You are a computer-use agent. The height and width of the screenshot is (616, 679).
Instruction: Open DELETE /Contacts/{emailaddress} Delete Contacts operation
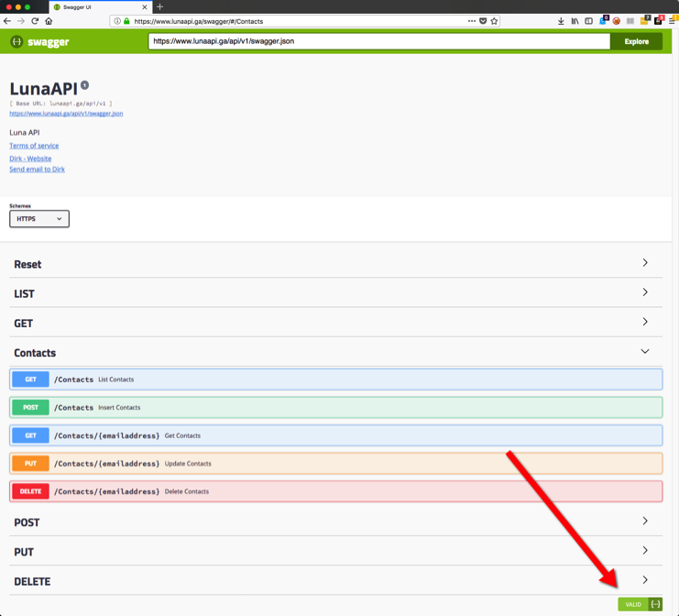335,491
